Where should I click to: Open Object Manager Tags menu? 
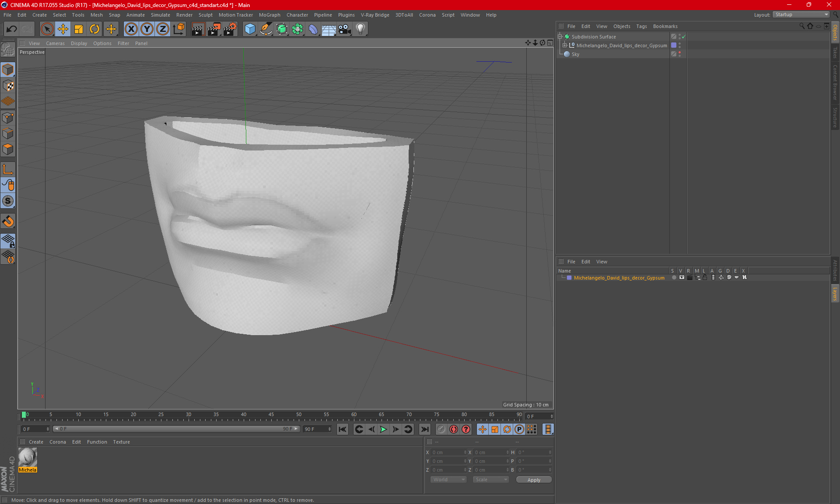[x=641, y=26]
